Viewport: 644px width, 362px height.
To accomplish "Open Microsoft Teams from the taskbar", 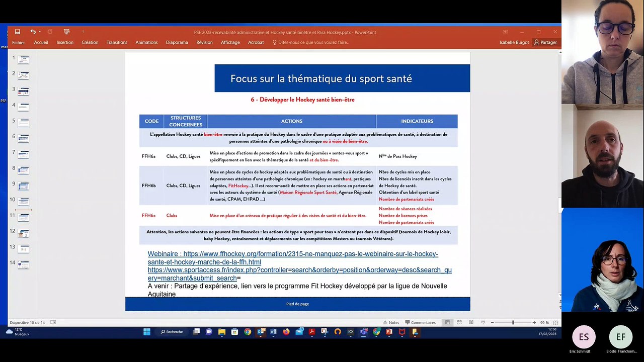I will 364,332.
